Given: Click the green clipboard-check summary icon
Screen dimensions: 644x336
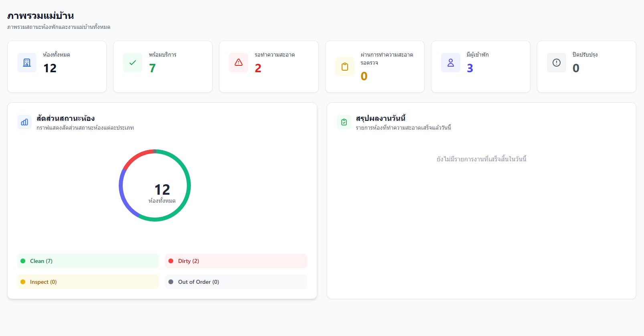Looking at the screenshot, I should pyautogui.click(x=344, y=122).
